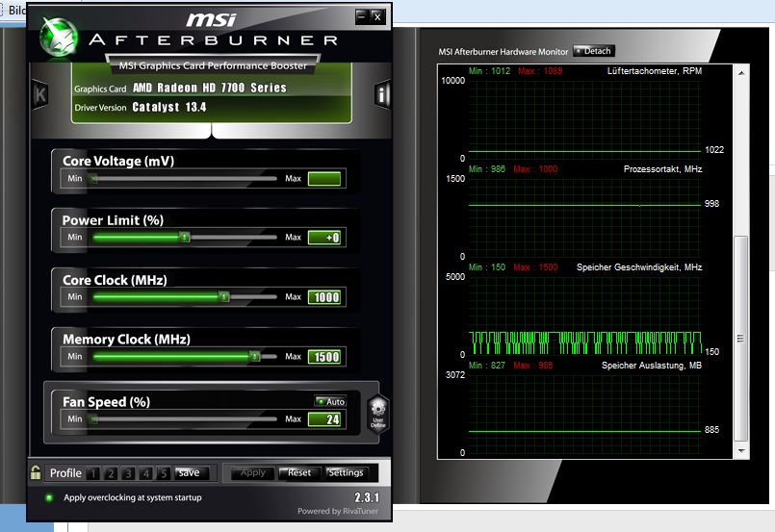Detach the hardware monitor window
The image size is (775, 532).
tap(594, 51)
